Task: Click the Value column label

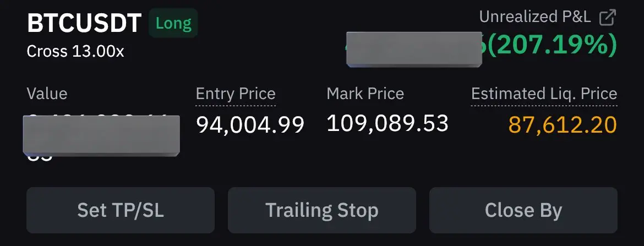Action: point(47,94)
